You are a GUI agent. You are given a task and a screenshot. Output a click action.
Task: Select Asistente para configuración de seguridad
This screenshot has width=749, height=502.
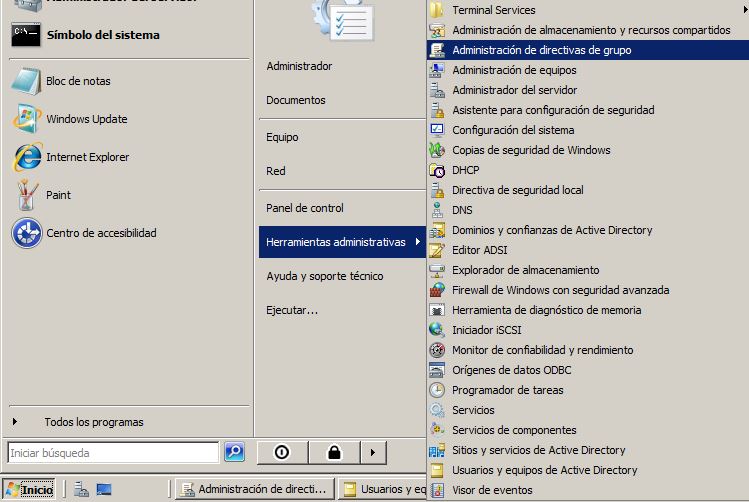[x=588, y=110]
